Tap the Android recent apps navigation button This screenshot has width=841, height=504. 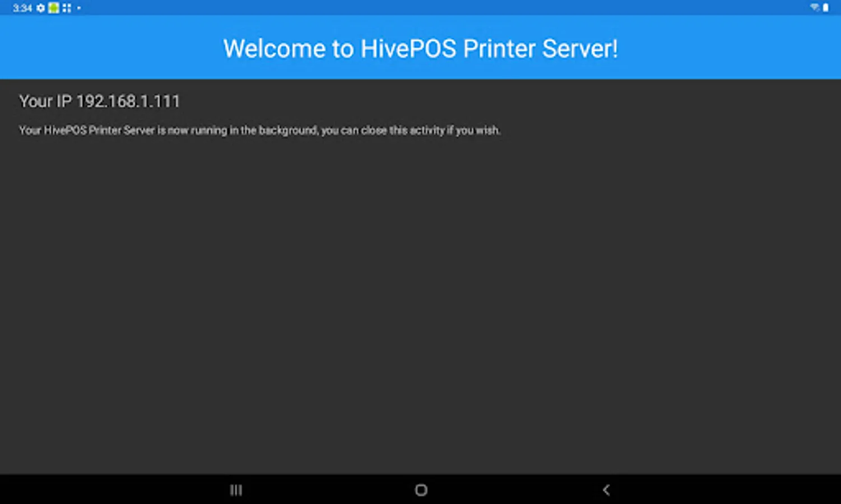pyautogui.click(x=236, y=490)
